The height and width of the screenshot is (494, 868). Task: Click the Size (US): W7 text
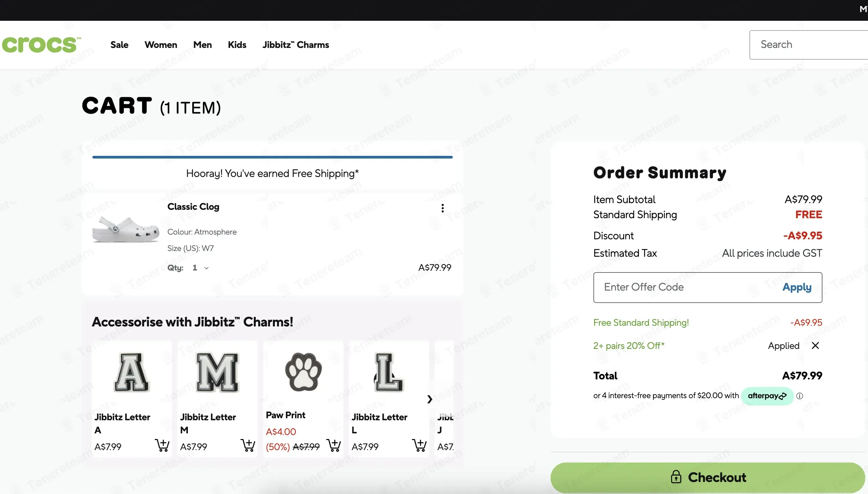pyautogui.click(x=191, y=248)
